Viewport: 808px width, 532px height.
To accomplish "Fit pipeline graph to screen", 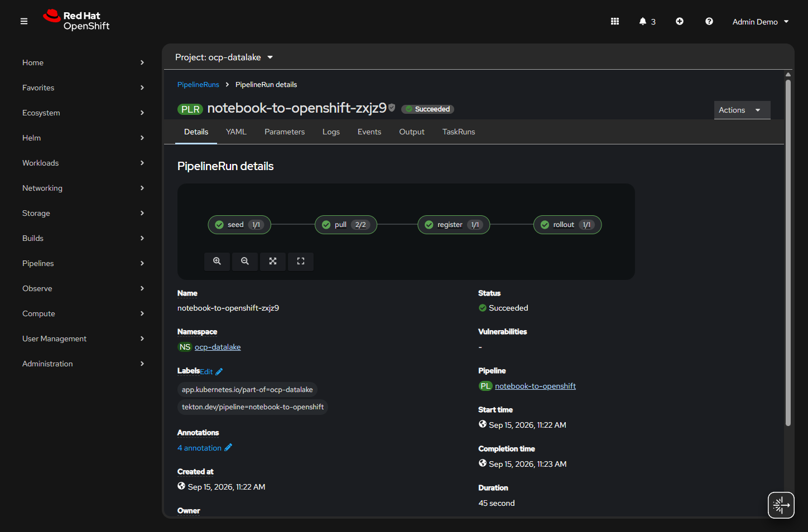I will [x=273, y=261].
